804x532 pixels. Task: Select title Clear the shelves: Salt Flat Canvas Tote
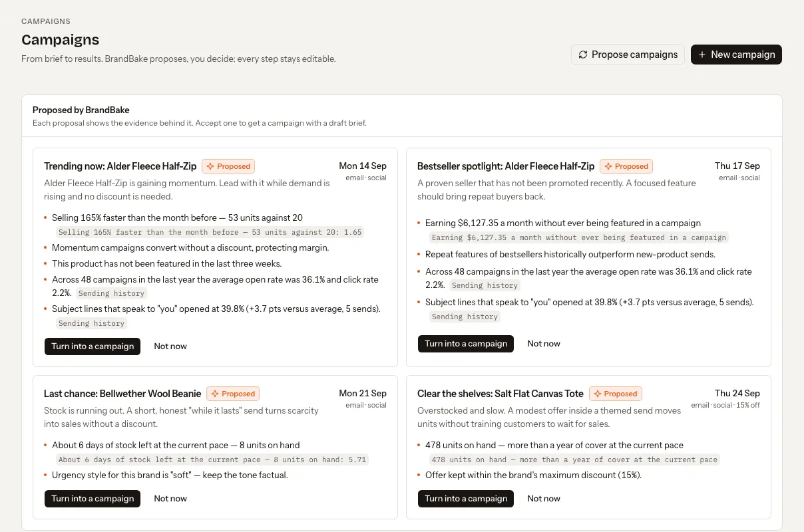(501, 394)
